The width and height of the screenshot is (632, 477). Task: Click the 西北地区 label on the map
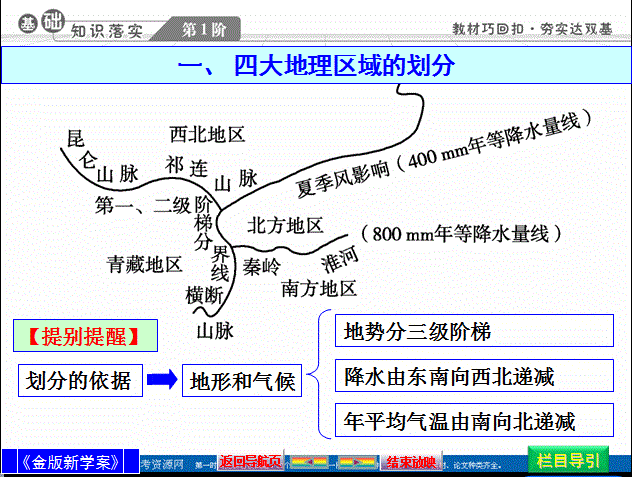[x=207, y=133]
